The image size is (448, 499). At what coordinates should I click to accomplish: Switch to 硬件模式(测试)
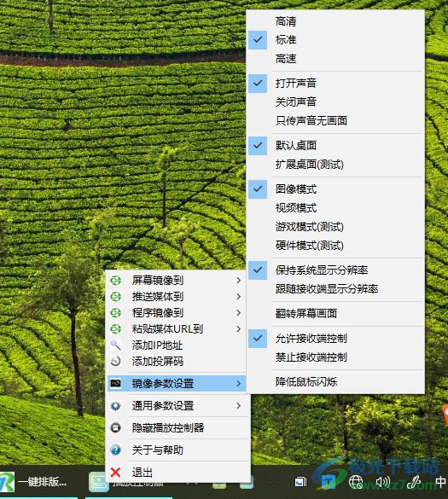(335, 246)
